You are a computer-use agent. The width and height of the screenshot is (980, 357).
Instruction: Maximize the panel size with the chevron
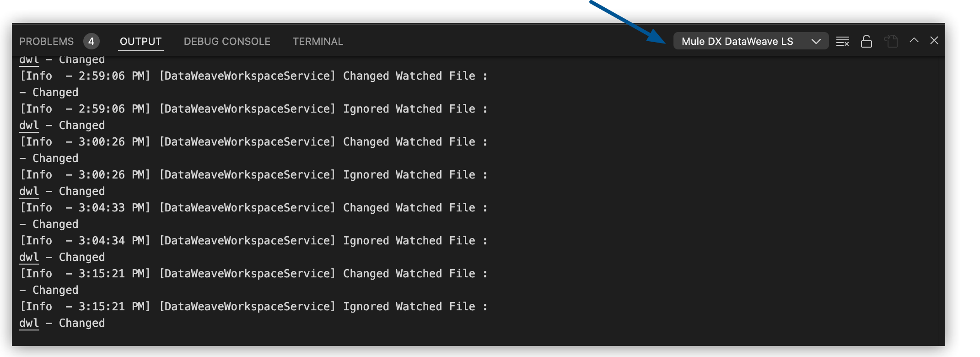(913, 41)
